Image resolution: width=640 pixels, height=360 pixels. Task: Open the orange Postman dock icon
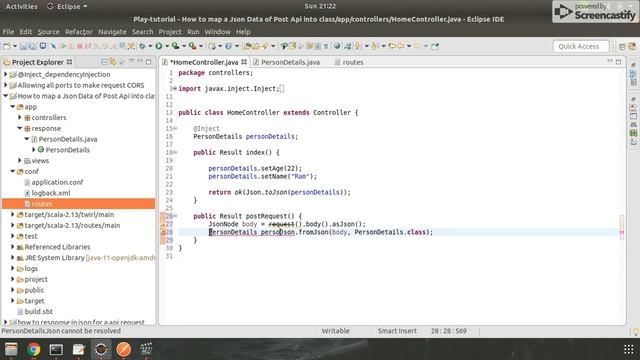(124, 349)
